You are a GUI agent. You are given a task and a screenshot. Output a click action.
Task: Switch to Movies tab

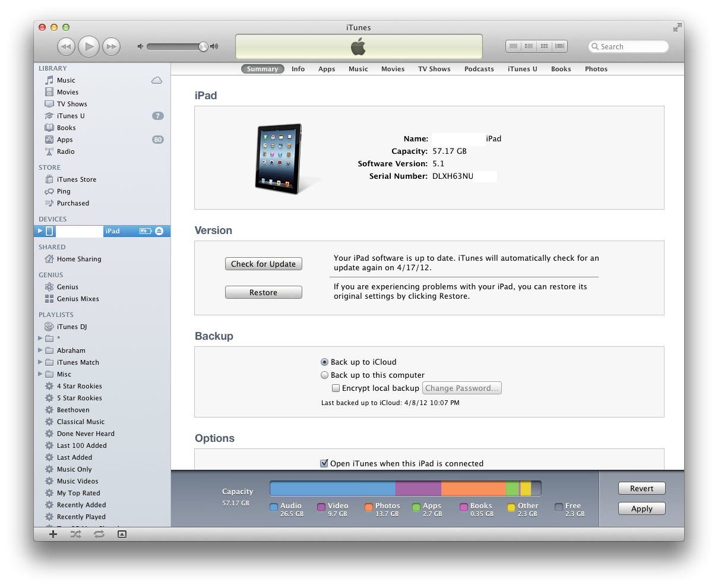393,69
